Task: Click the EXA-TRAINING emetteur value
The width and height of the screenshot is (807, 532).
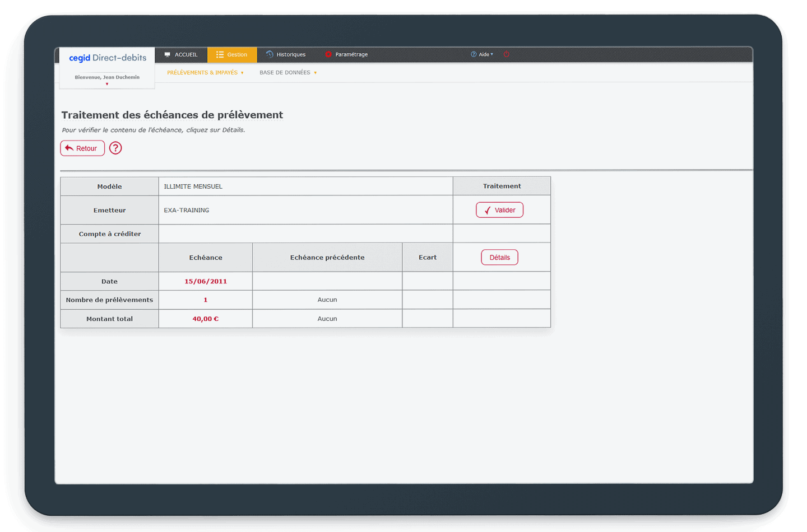Action: [187, 211]
